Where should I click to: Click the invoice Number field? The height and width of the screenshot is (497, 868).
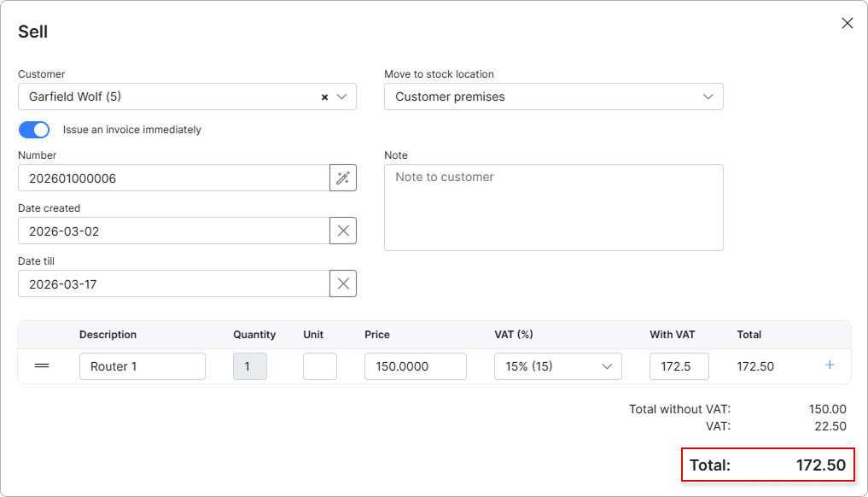coord(174,178)
